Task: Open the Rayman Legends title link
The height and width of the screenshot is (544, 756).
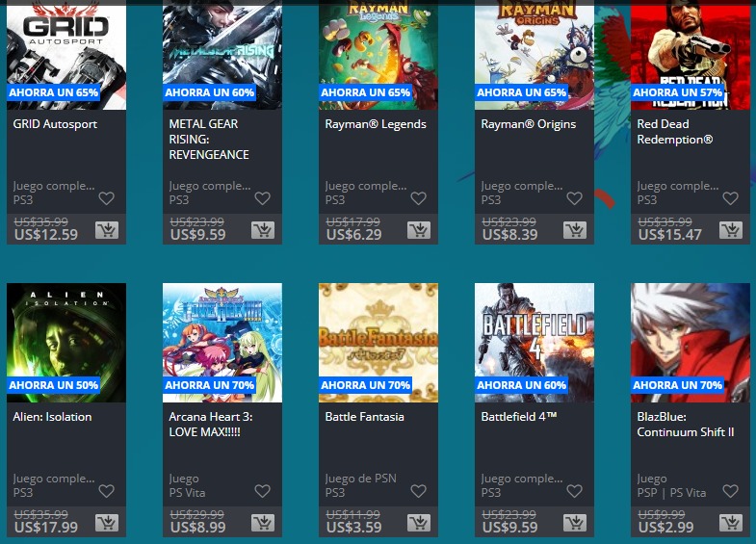Action: [x=376, y=124]
